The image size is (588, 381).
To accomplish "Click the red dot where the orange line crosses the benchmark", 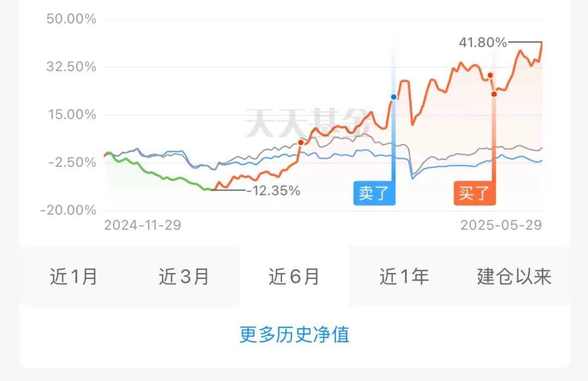I will pos(301,142).
